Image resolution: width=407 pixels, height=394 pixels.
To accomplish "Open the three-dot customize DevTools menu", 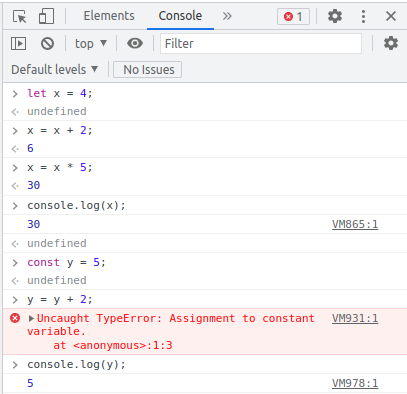I will tap(363, 16).
